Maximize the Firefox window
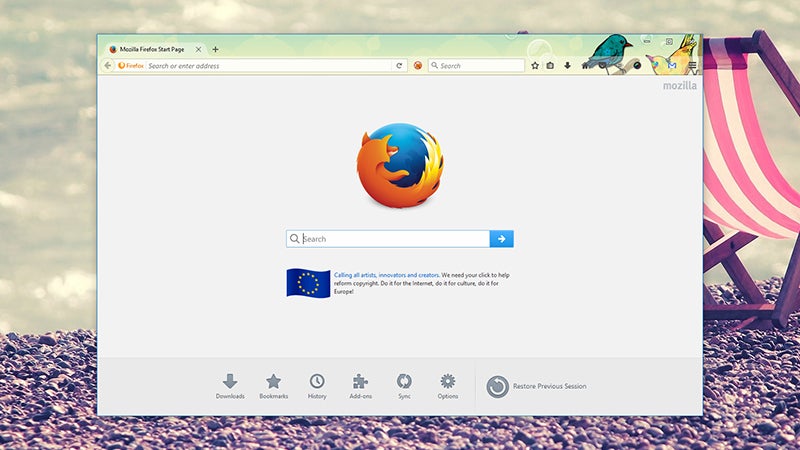 click(669, 41)
